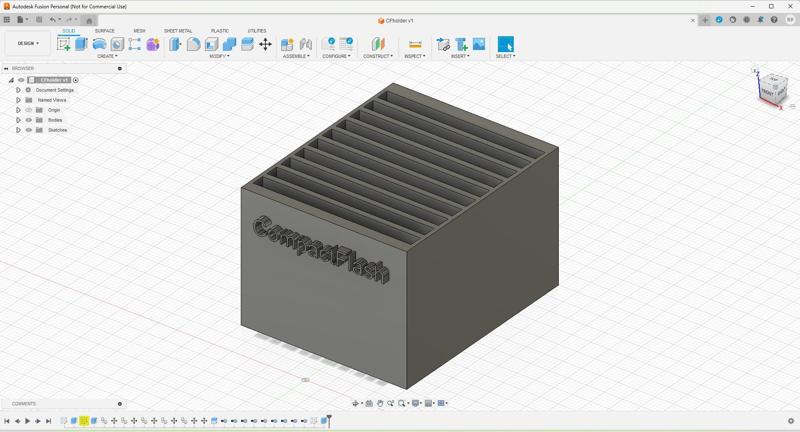Toggle the Origin folder visibility eye
Screen dimensions: 800x432
[29, 110]
